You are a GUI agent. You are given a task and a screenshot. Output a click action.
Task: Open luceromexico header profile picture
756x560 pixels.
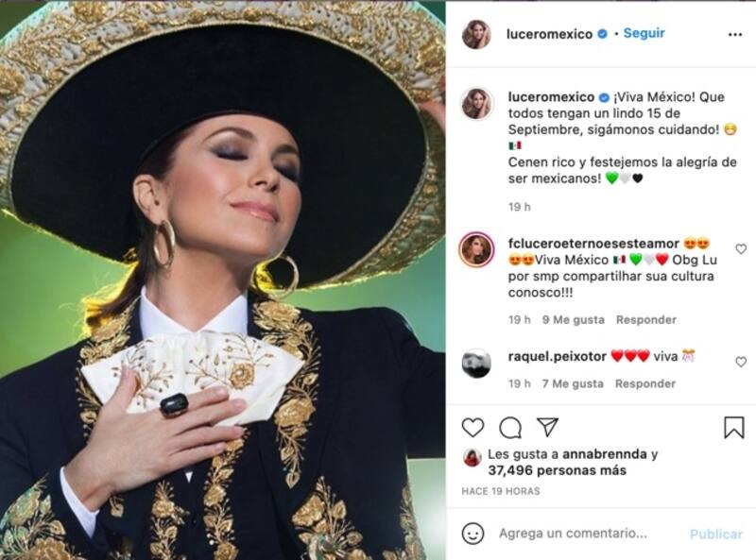pyautogui.click(x=476, y=34)
